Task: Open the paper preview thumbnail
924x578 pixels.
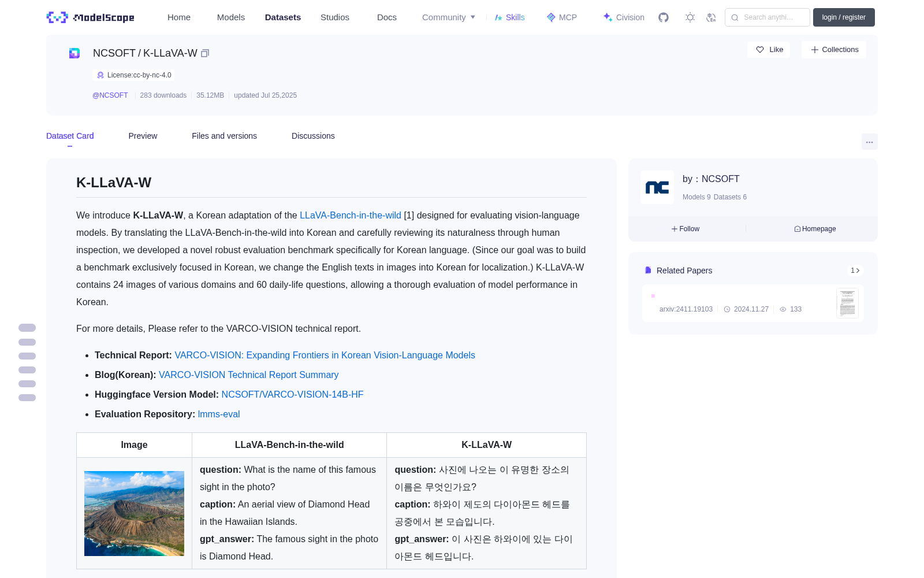Action: click(x=847, y=303)
